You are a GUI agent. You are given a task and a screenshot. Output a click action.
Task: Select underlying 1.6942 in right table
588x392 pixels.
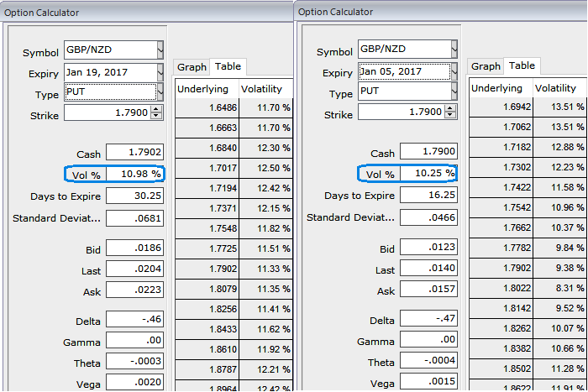501,107
